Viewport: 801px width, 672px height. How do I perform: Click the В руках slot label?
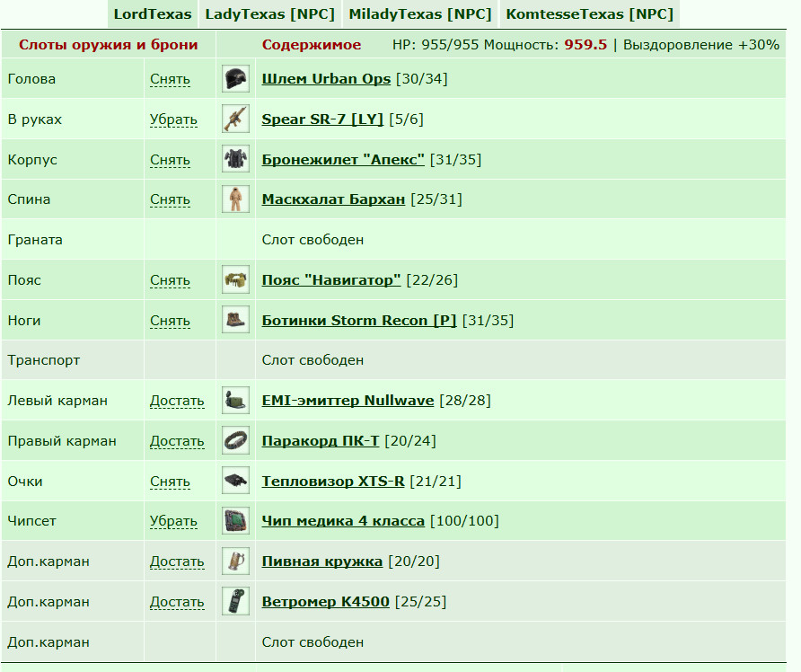click(x=35, y=119)
